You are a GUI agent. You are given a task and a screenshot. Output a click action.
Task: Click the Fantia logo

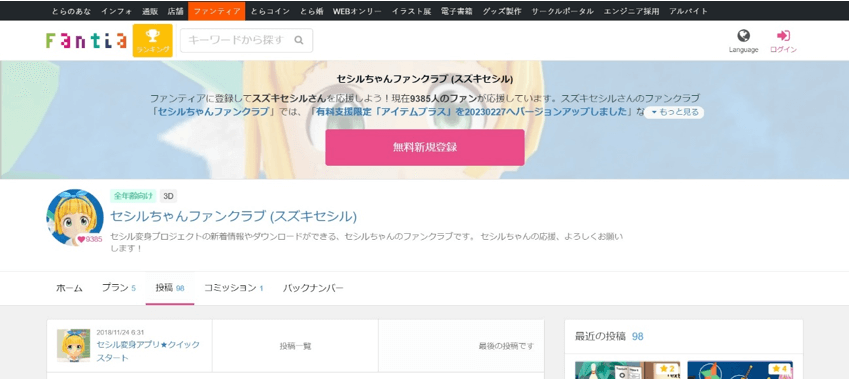tap(86, 41)
